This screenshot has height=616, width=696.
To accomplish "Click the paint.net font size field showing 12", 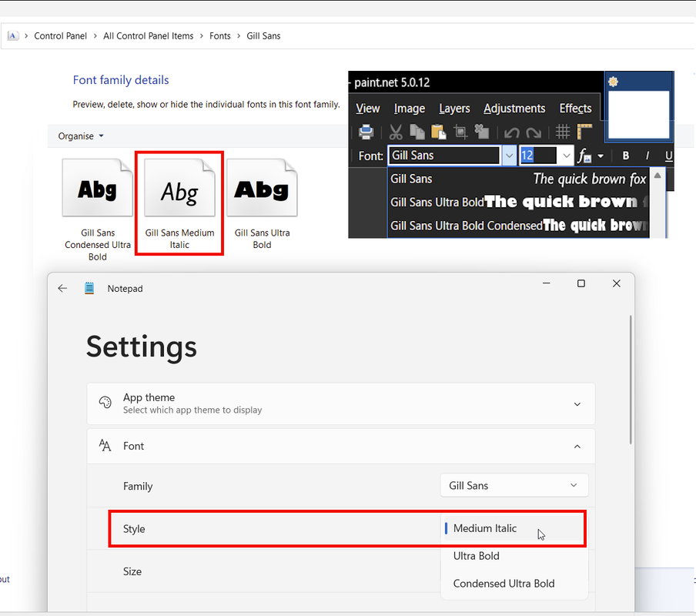I will point(538,156).
